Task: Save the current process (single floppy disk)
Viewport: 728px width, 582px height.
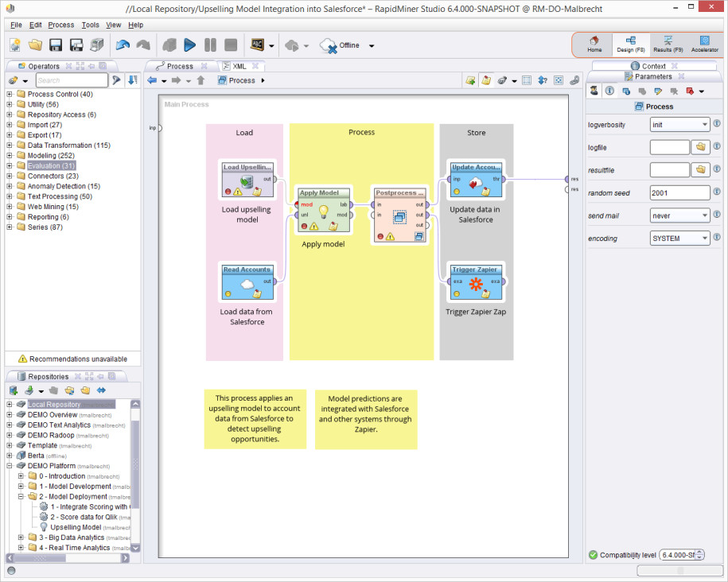Action: click(x=56, y=45)
